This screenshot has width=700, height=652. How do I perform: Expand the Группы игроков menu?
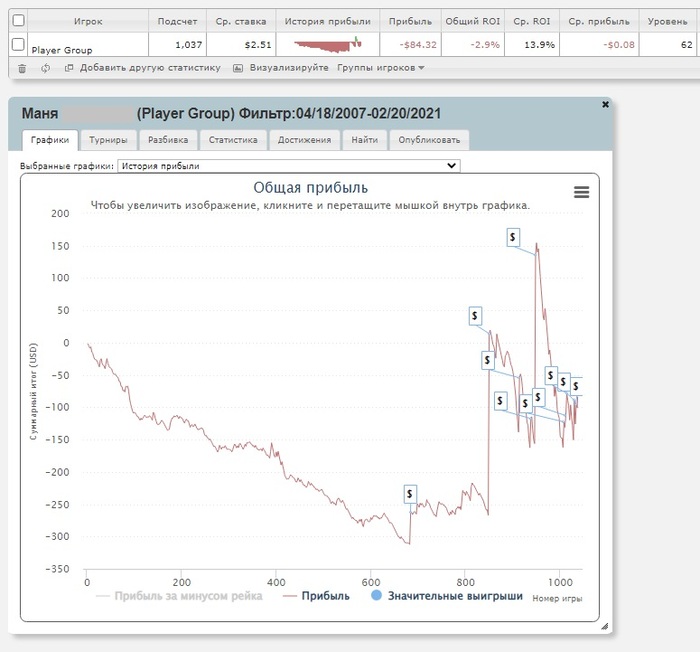380,68
